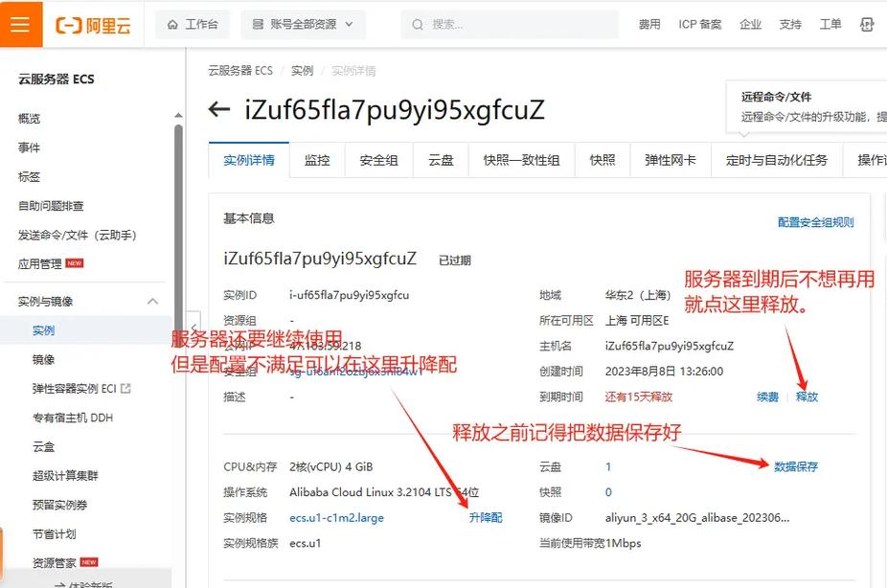Switch to the 监控 tab
This screenshot has width=887, height=588.
[x=317, y=160]
